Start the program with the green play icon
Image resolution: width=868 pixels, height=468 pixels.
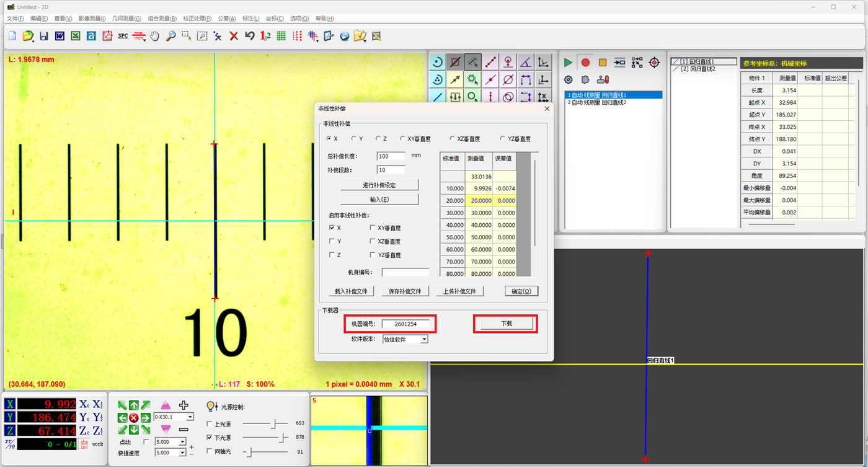pos(568,63)
